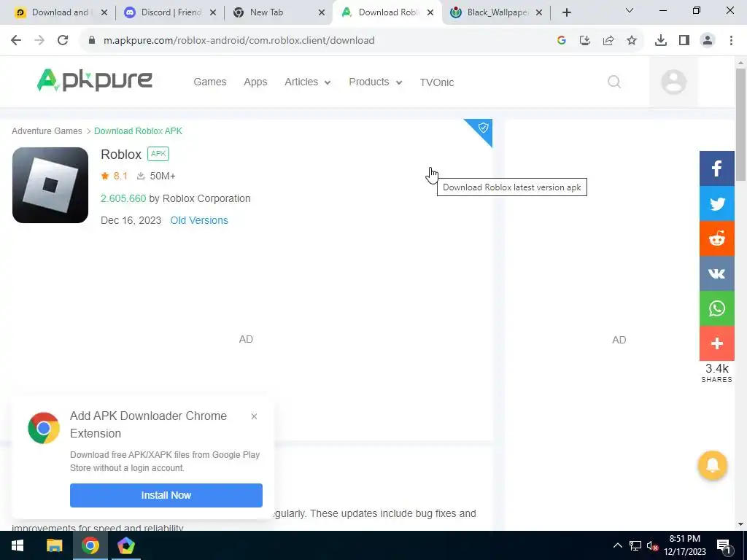Click the APKPure logo
Image resolution: width=747 pixels, height=560 pixels.
click(94, 80)
